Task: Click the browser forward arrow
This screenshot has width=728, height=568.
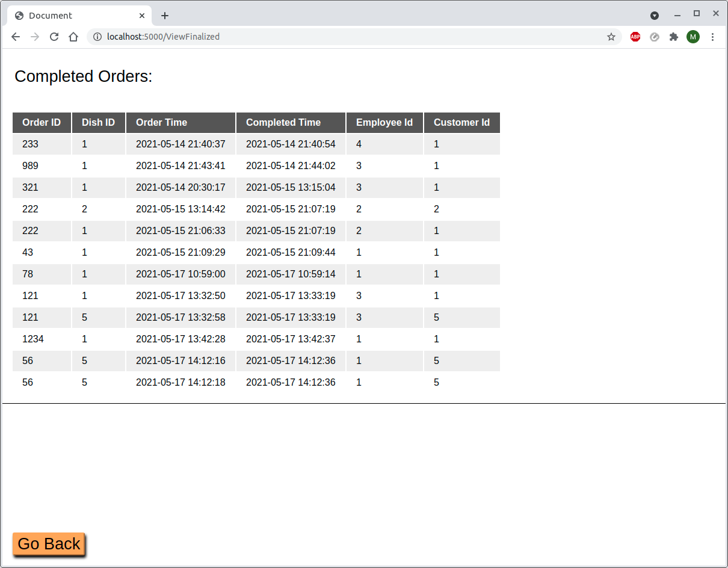Action: [x=35, y=37]
